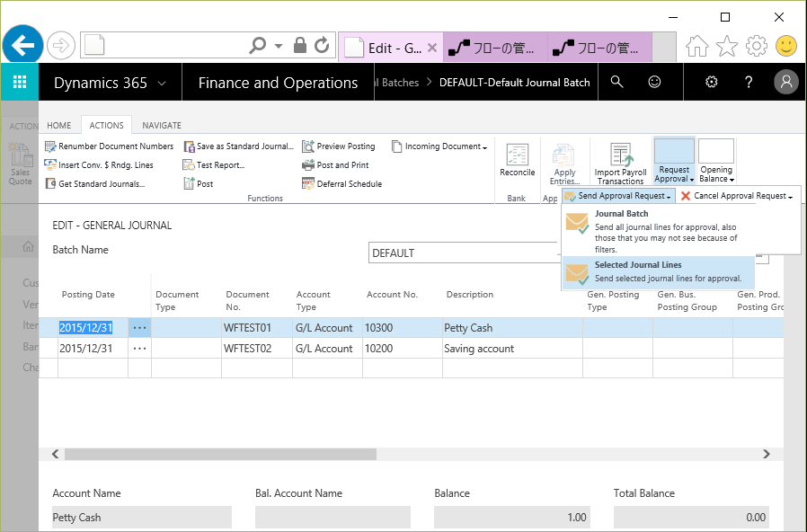Click Insert Conv. $ Rndg. Lines

pyautogui.click(x=99, y=165)
